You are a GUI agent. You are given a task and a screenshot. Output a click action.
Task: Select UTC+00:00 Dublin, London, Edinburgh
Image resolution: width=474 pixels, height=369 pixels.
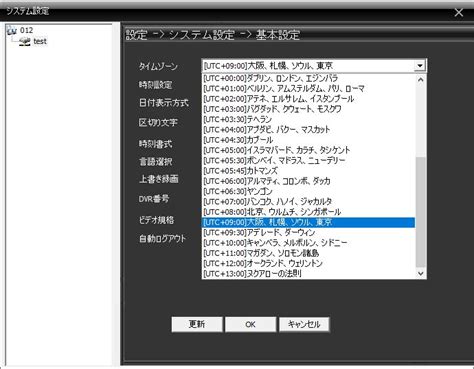[x=308, y=78]
